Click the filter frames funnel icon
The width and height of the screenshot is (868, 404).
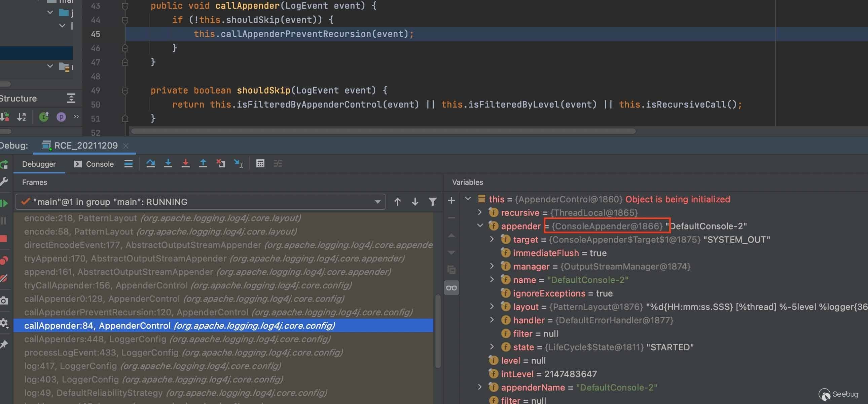point(432,202)
